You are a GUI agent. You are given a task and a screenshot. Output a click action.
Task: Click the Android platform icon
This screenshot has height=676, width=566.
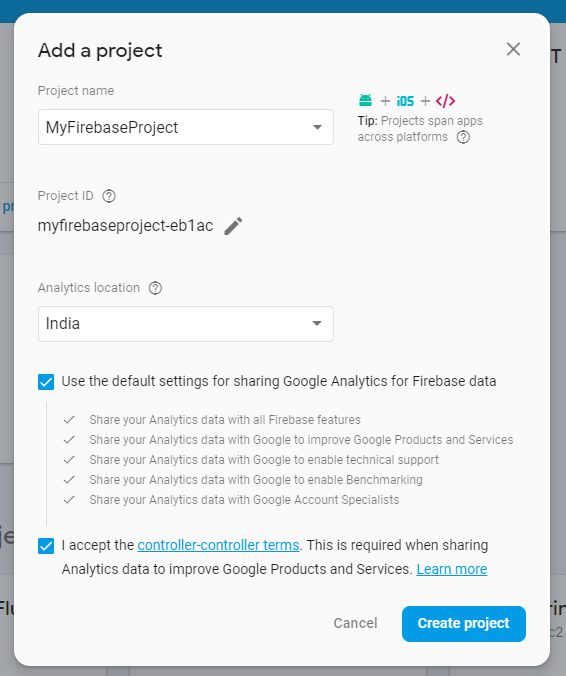(365, 100)
